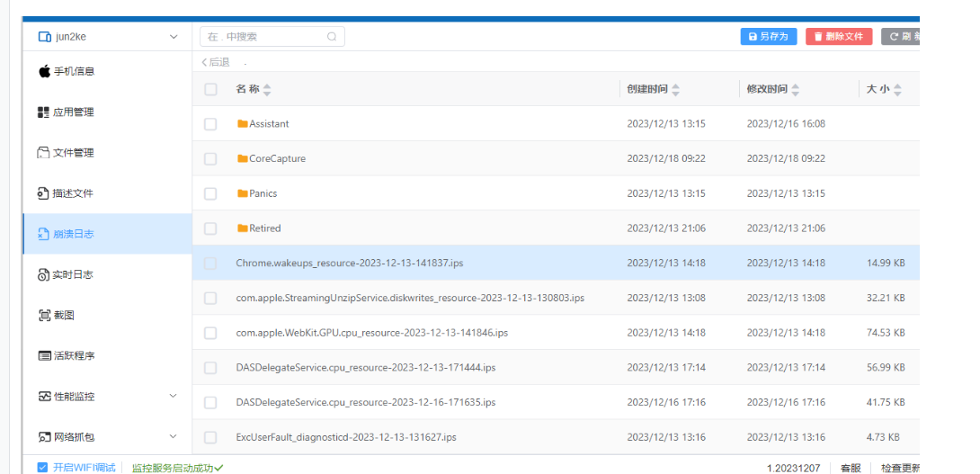Check the DASDelegateService 12-13 file checkbox
The image size is (980, 474).
210,368
